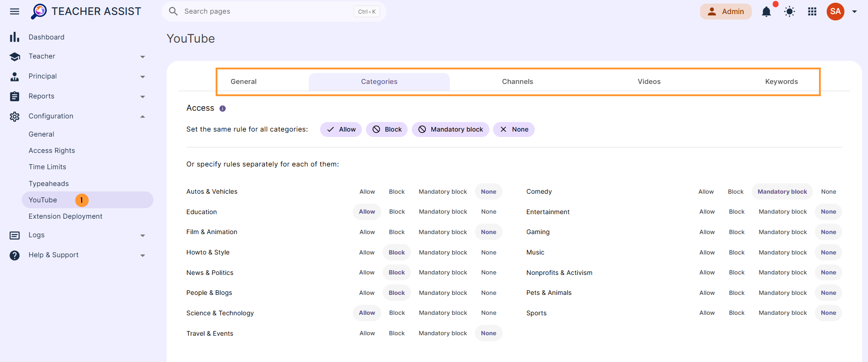Image resolution: width=868 pixels, height=362 pixels.
Task: Set Block for all categories
Action: (x=387, y=129)
